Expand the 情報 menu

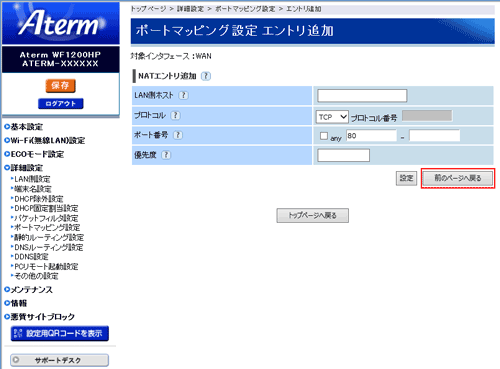tap(16, 303)
